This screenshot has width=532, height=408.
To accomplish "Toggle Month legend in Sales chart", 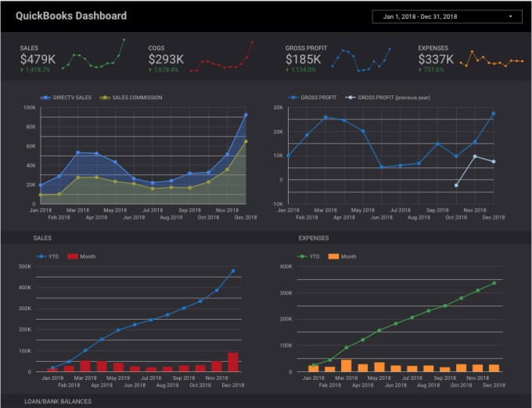I will [81, 256].
